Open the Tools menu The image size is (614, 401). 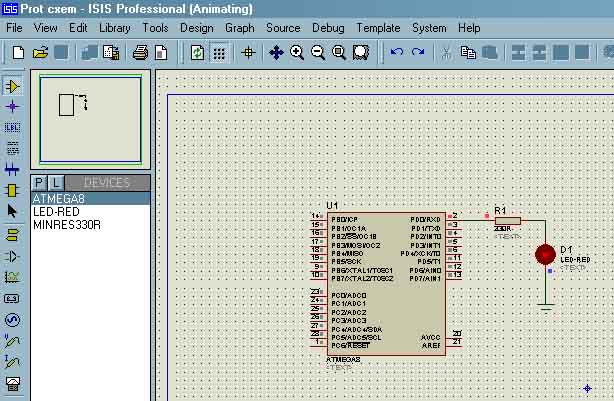point(155,28)
